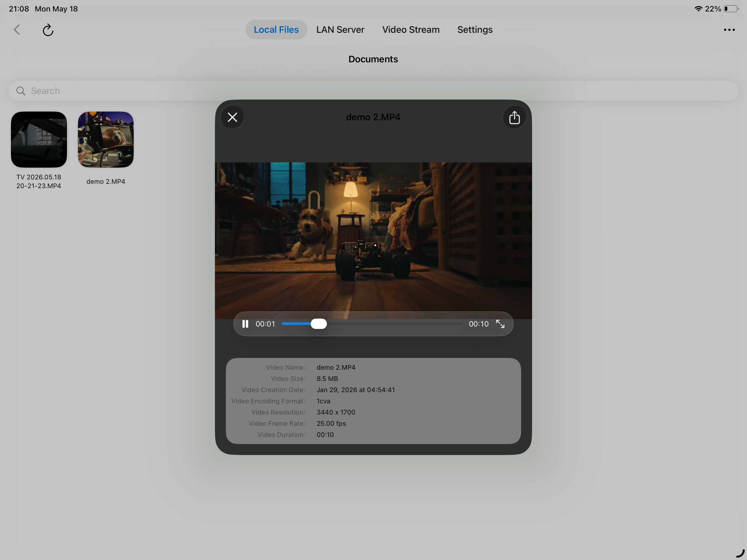Click the Documents folder heading
The height and width of the screenshot is (560, 747).
(373, 59)
